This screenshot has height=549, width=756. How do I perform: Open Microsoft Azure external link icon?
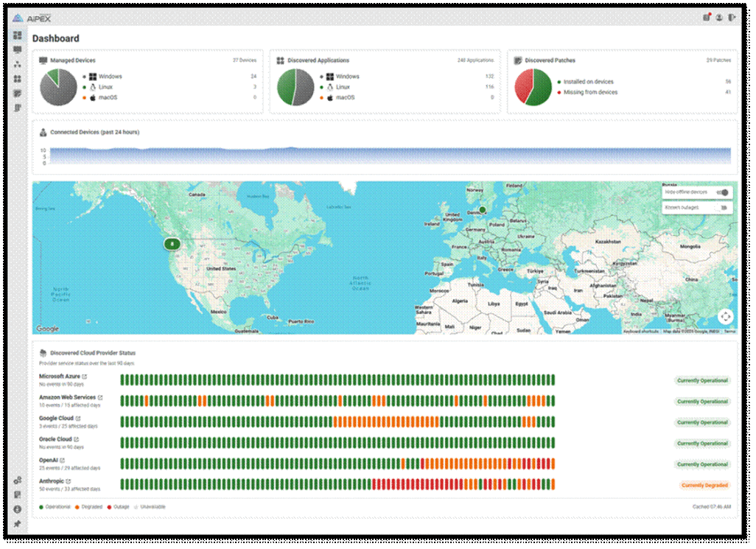click(85, 377)
